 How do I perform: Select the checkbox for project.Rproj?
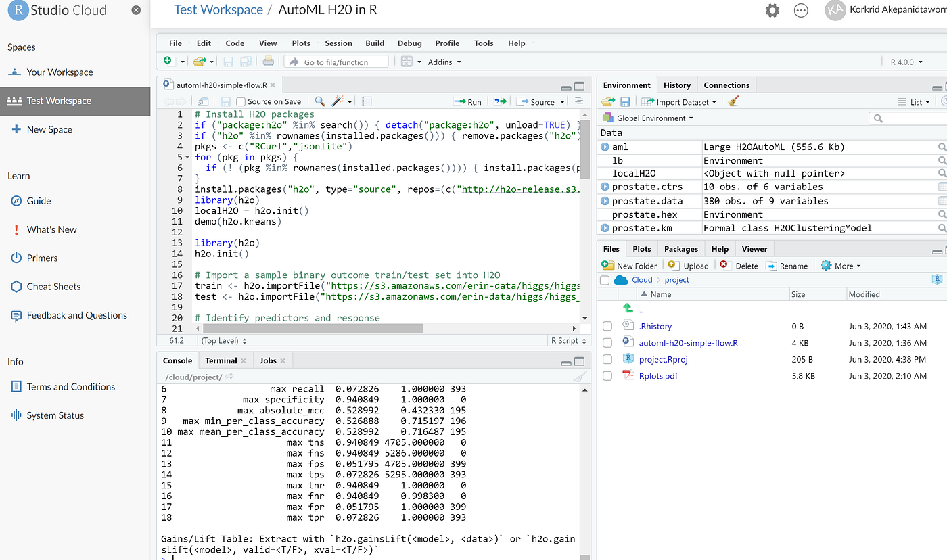[607, 359]
